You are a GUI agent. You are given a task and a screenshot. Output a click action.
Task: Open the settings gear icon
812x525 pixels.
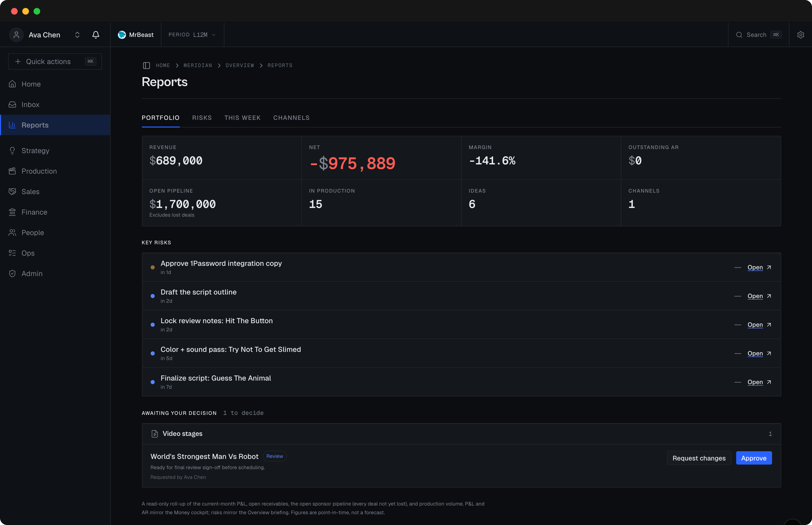pos(800,35)
